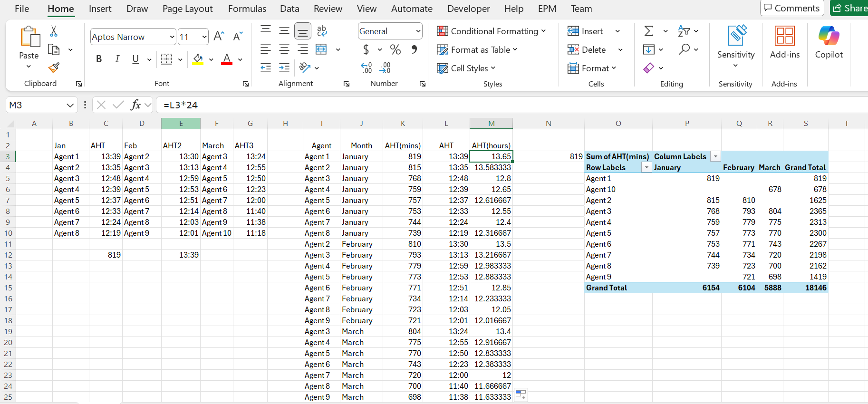Apply Percent Style format
This screenshot has width=868, height=404.
coord(395,49)
